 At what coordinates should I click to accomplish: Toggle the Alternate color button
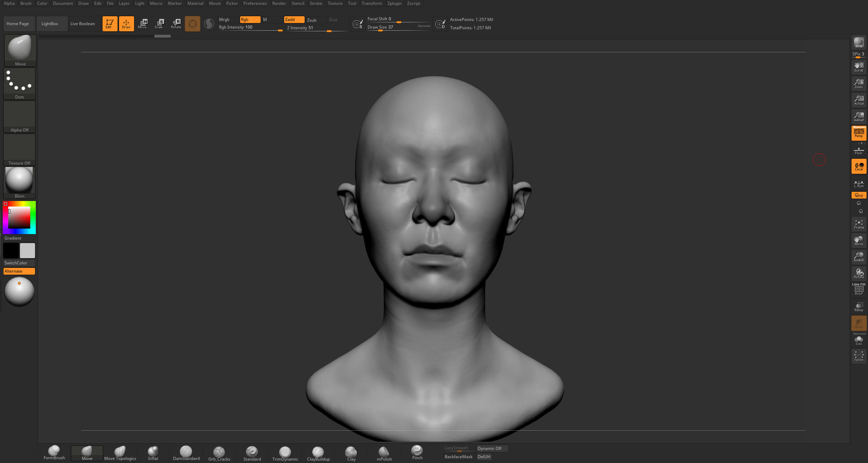pos(19,271)
